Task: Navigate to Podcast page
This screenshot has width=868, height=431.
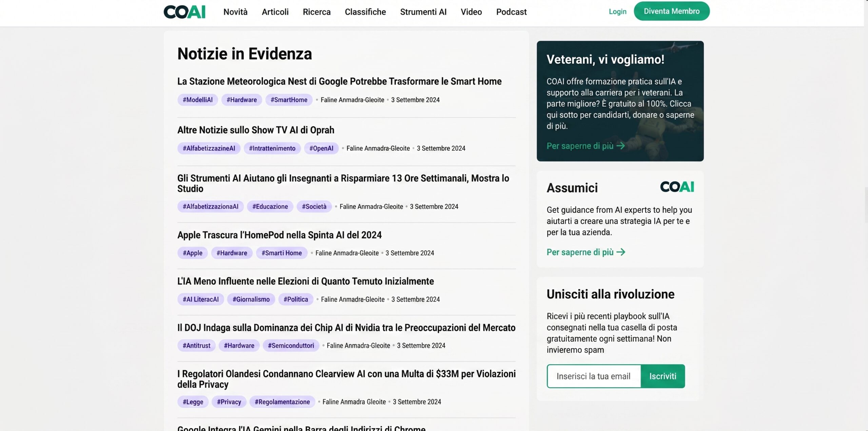Action: (511, 12)
